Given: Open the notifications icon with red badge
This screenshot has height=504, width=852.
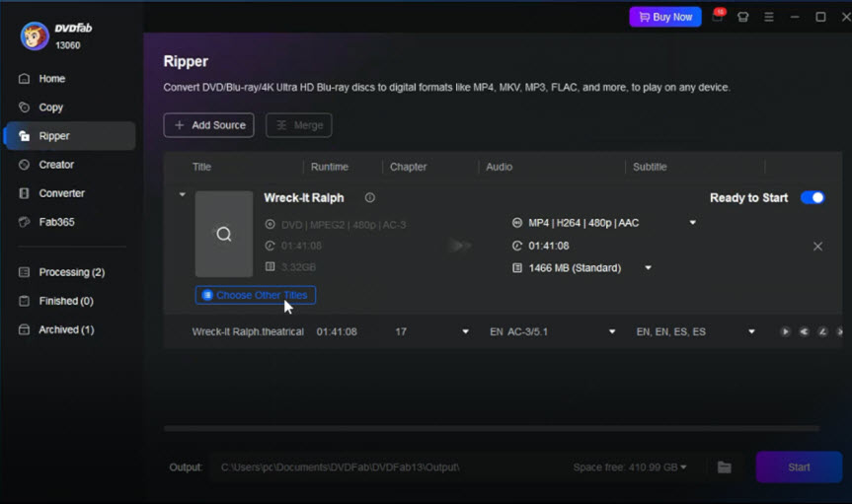Looking at the screenshot, I should (x=718, y=17).
